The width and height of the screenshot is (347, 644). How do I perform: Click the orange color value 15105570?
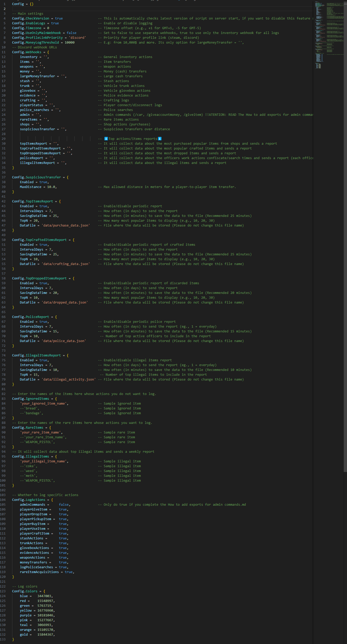point(45,630)
